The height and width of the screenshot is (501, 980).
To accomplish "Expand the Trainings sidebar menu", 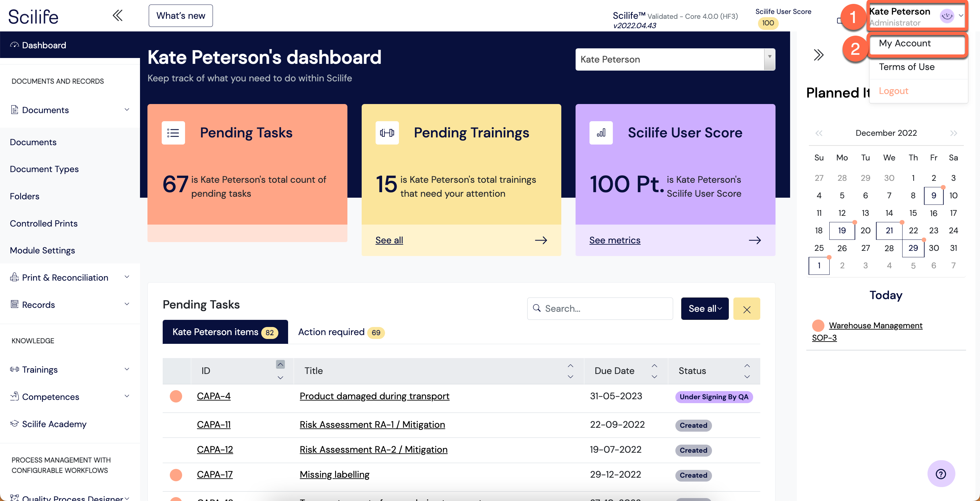I will coord(127,369).
